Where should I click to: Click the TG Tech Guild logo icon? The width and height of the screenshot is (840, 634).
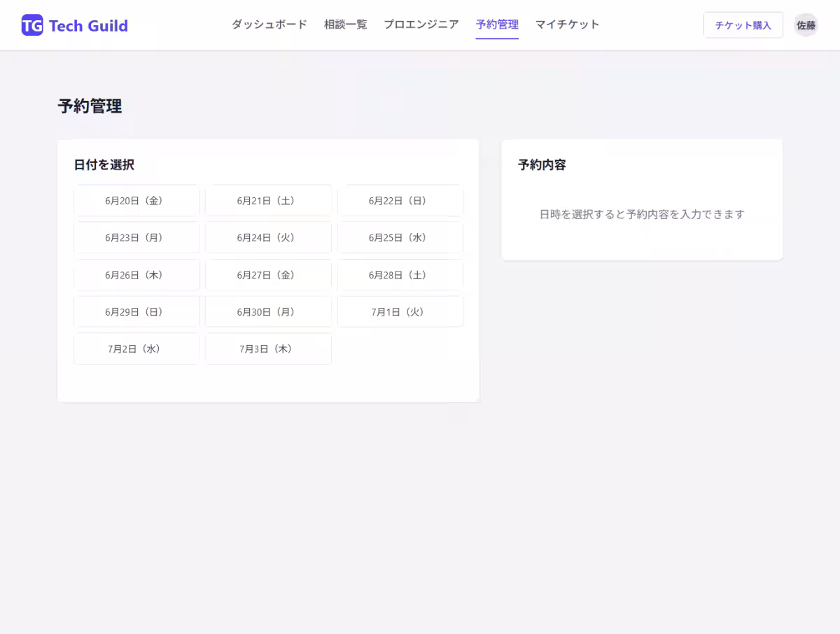tap(32, 24)
